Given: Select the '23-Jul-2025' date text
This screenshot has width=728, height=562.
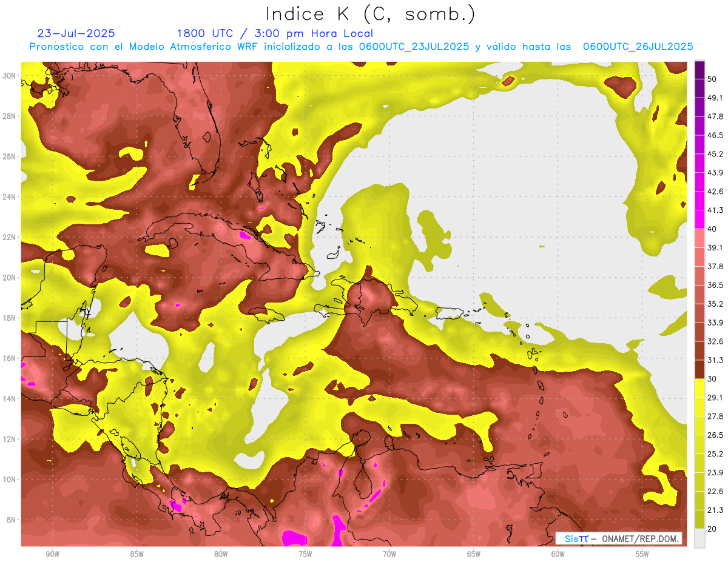Looking at the screenshot, I should [76, 33].
